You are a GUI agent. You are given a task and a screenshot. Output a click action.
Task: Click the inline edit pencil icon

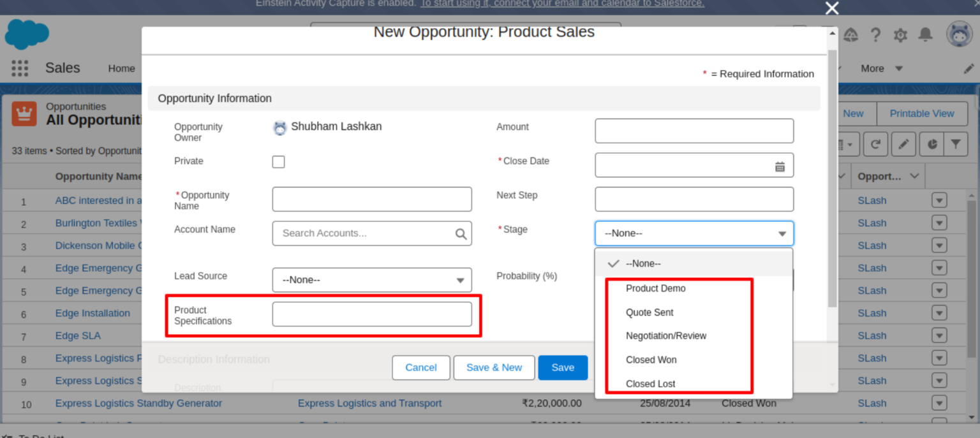[903, 144]
